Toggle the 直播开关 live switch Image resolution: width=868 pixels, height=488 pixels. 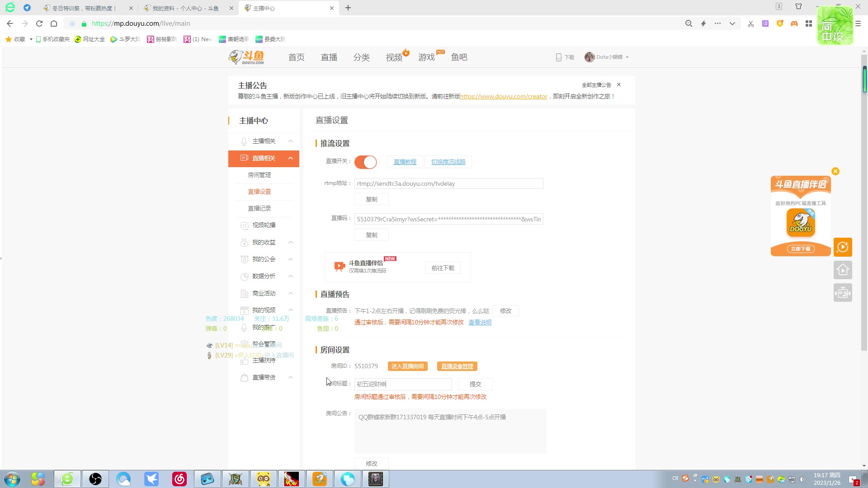point(365,162)
